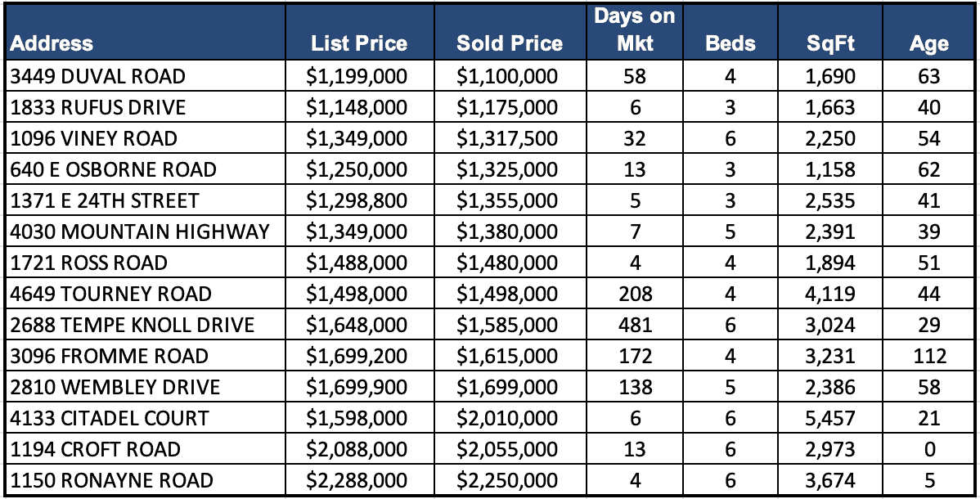Viewport: 980px width, 499px height.
Task: Select the Age column header
Action: (x=928, y=43)
